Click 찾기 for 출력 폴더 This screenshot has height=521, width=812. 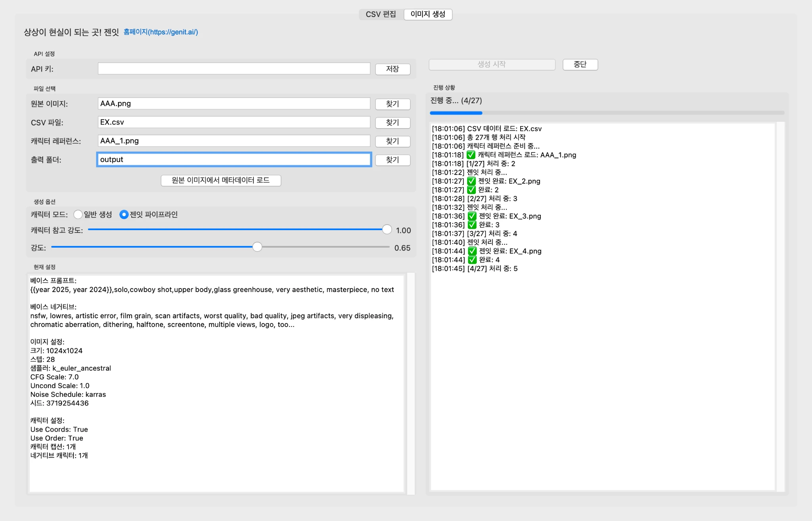click(x=393, y=160)
